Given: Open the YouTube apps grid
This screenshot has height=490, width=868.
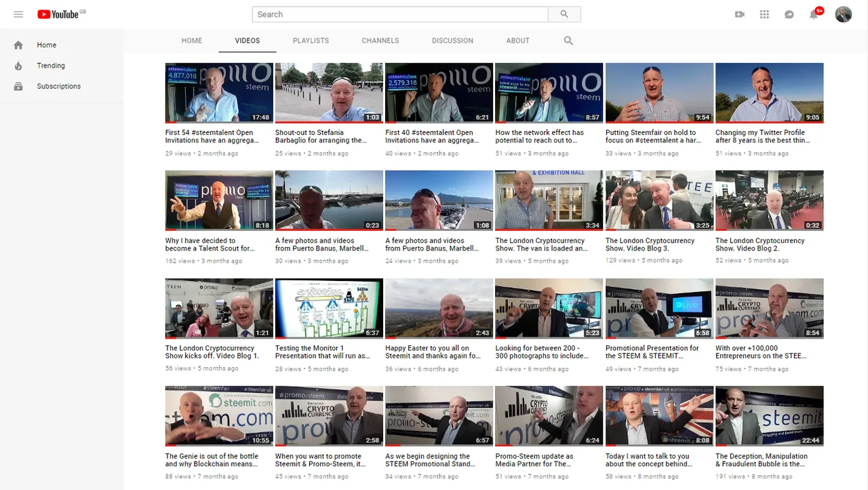Looking at the screenshot, I should pyautogui.click(x=764, y=14).
